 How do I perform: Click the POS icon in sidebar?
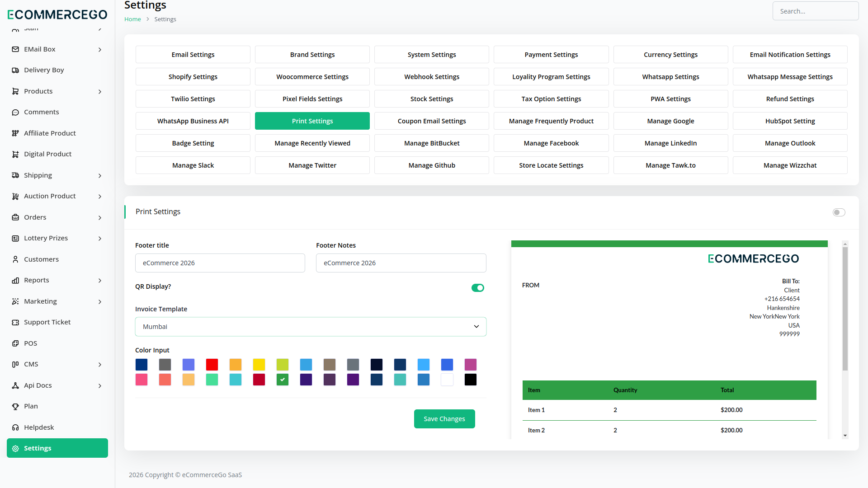[x=15, y=343]
